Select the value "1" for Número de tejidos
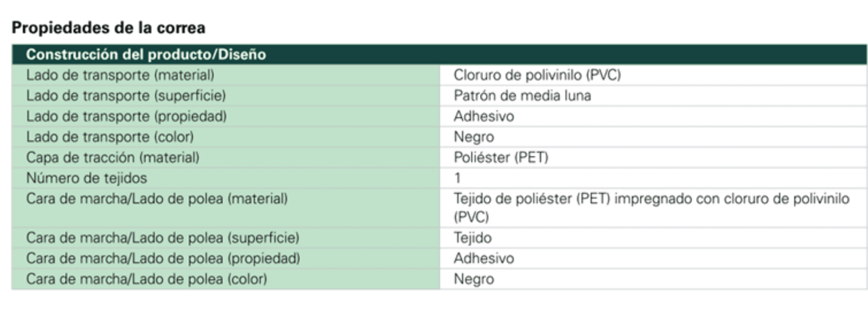The image size is (868, 310). pyautogui.click(x=457, y=178)
